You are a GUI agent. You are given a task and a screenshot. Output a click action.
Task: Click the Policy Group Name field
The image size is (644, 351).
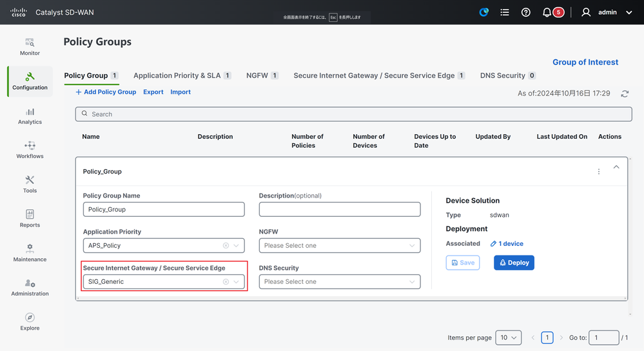coord(164,209)
